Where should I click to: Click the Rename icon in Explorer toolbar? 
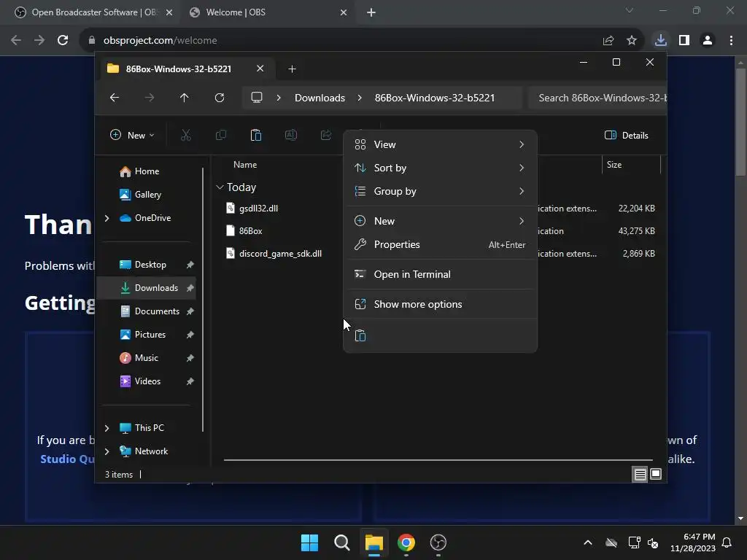pos(290,135)
